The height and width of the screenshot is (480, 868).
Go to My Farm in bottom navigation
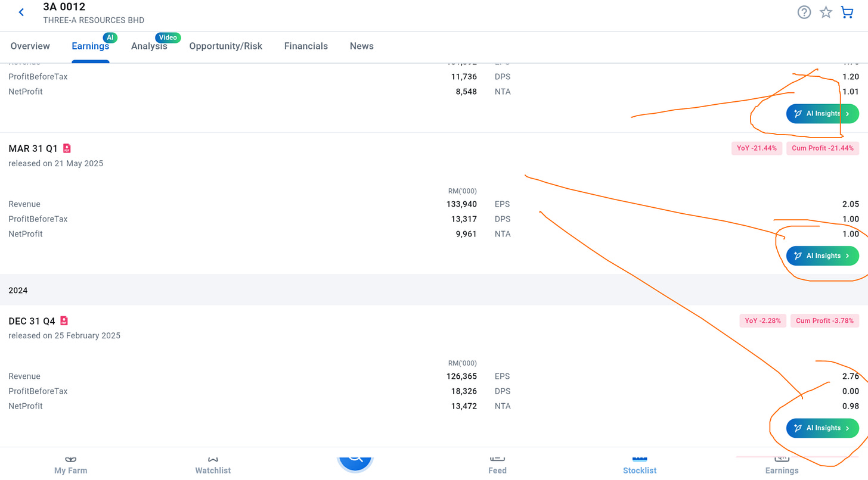click(x=71, y=466)
